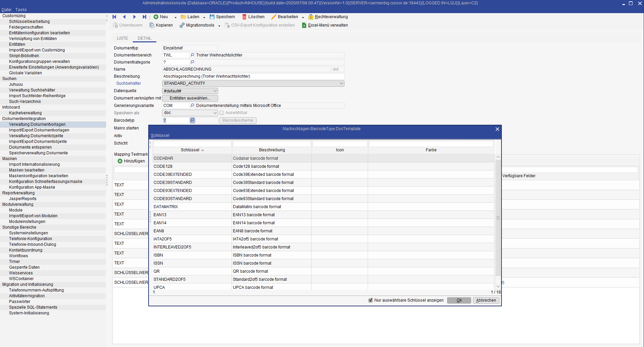
Task: Open the Speichern als format dropdown
Action: tap(215, 113)
